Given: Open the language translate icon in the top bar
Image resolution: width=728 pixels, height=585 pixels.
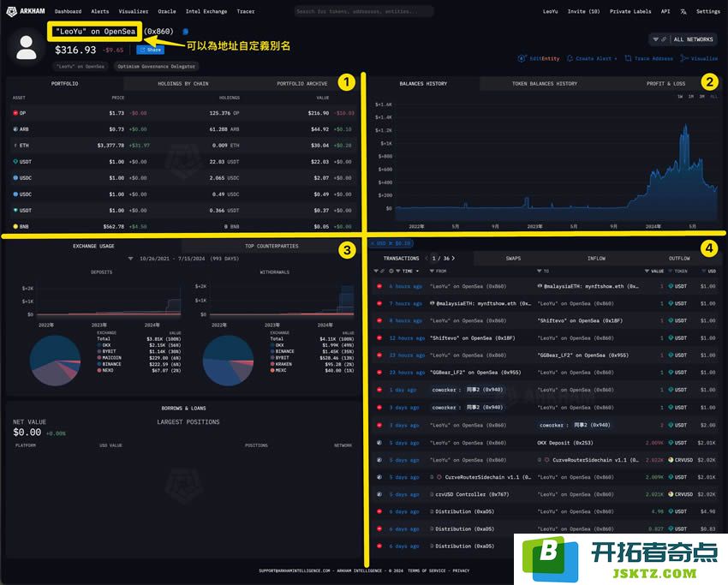Looking at the screenshot, I should click(x=683, y=12).
